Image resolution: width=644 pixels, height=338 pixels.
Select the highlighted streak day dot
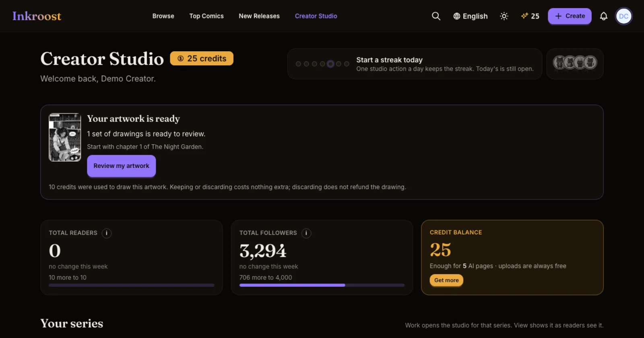point(330,64)
